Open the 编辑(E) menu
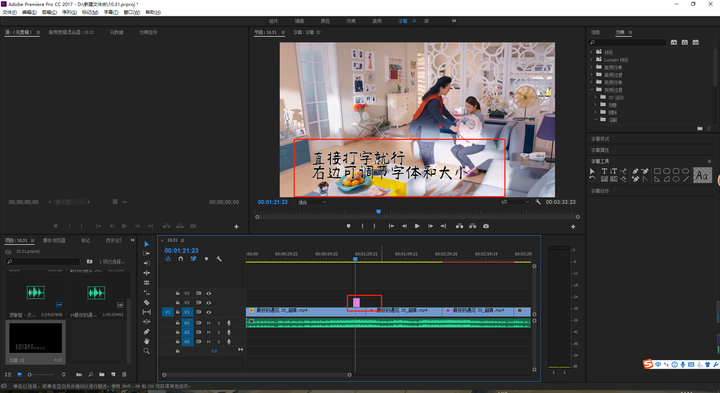720x393 pixels. pos(29,12)
